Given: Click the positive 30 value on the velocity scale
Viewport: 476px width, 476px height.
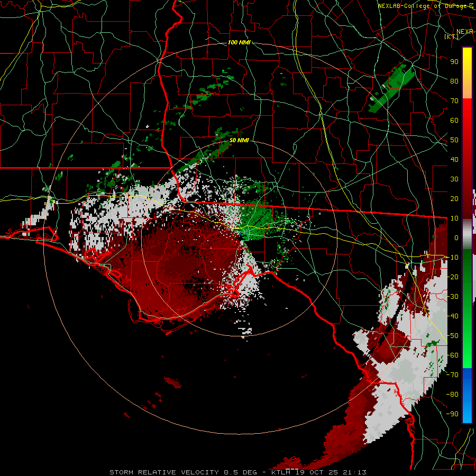Looking at the screenshot, I should coord(454,179).
